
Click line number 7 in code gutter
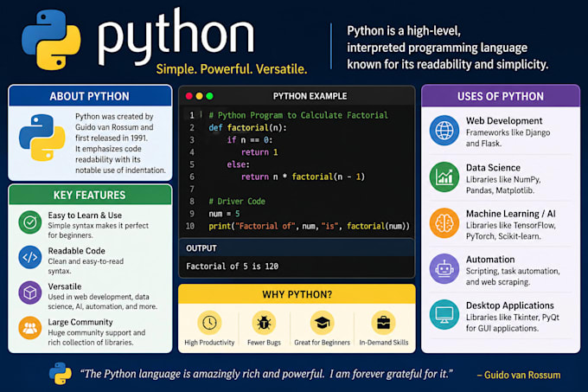click(192, 189)
